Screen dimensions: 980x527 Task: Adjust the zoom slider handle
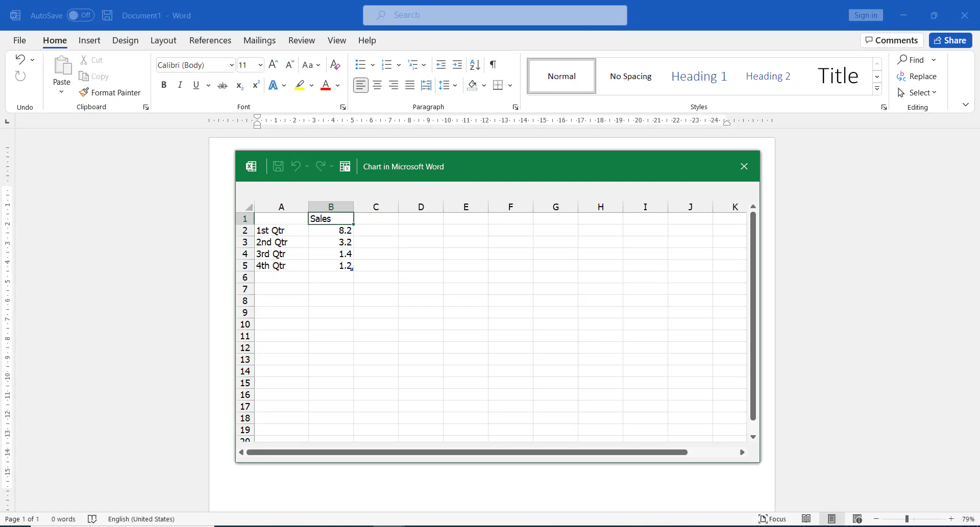pyautogui.click(x=907, y=519)
